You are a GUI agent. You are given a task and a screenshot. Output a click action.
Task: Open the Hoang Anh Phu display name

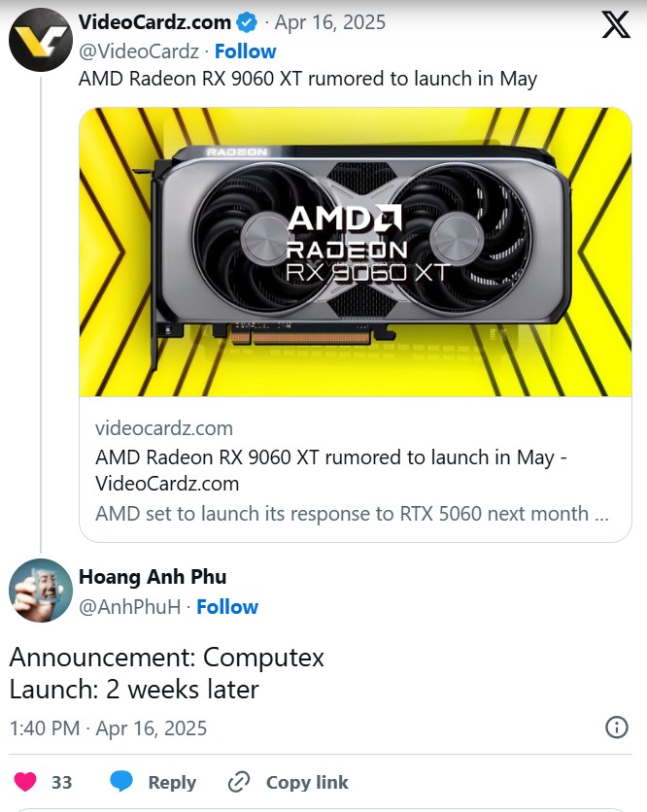[153, 576]
